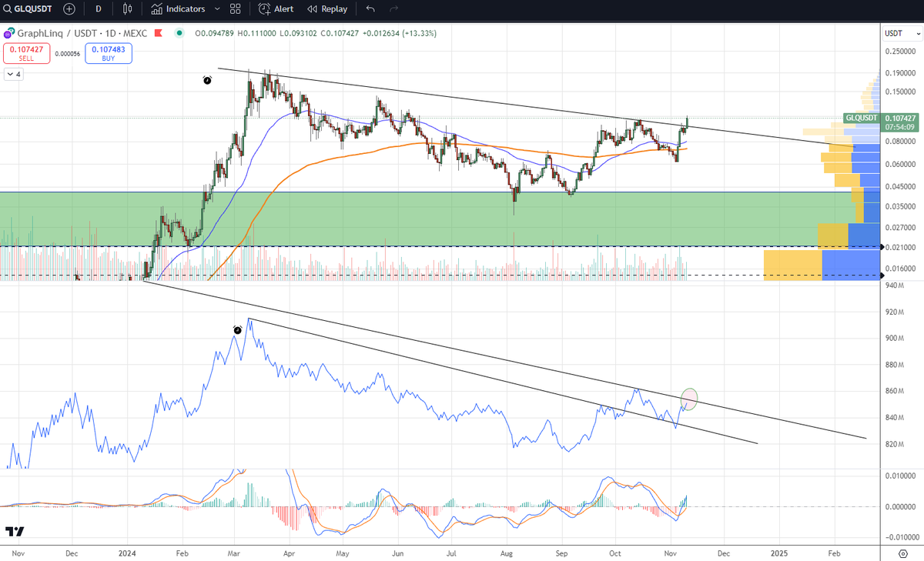924x561 pixels.
Task: Click the red flag icon beside MEXC
Action: click(x=159, y=33)
